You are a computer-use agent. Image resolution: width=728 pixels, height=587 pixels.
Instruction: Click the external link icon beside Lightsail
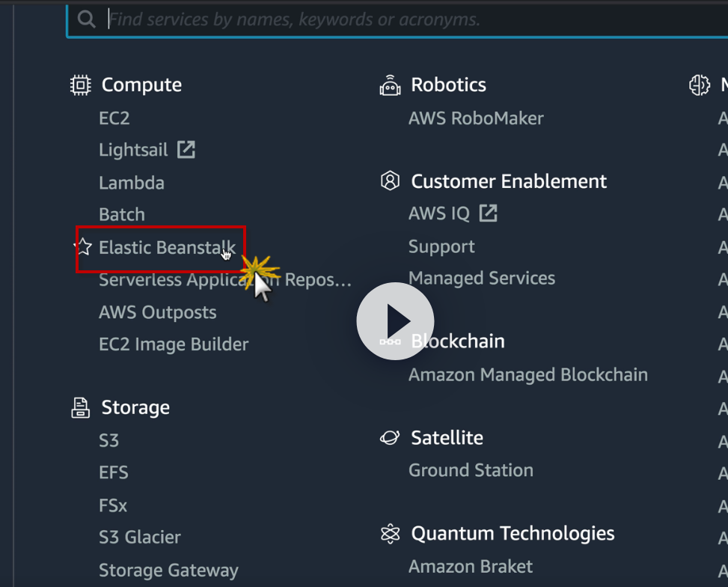[186, 150]
